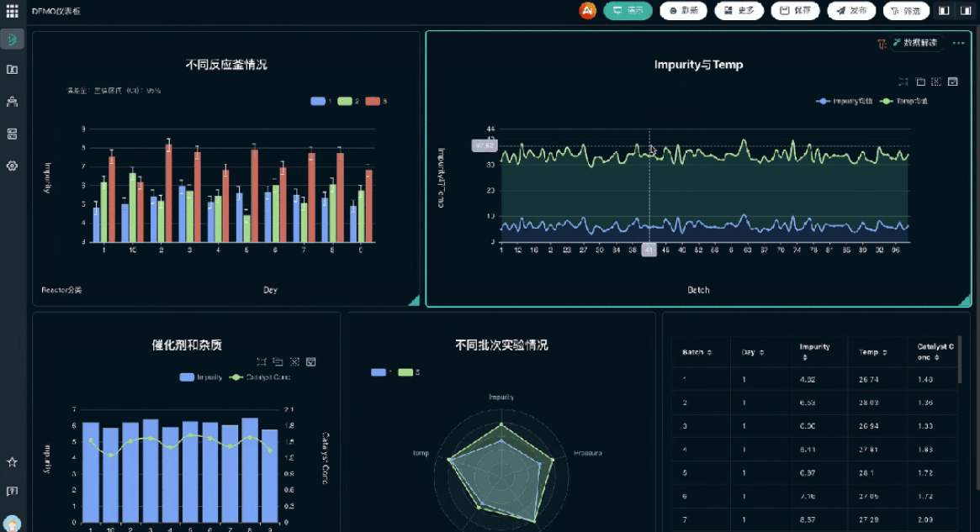Toggle the green legend series 2 in 不同反应釜情况
This screenshot has height=532, width=980.
(x=349, y=101)
